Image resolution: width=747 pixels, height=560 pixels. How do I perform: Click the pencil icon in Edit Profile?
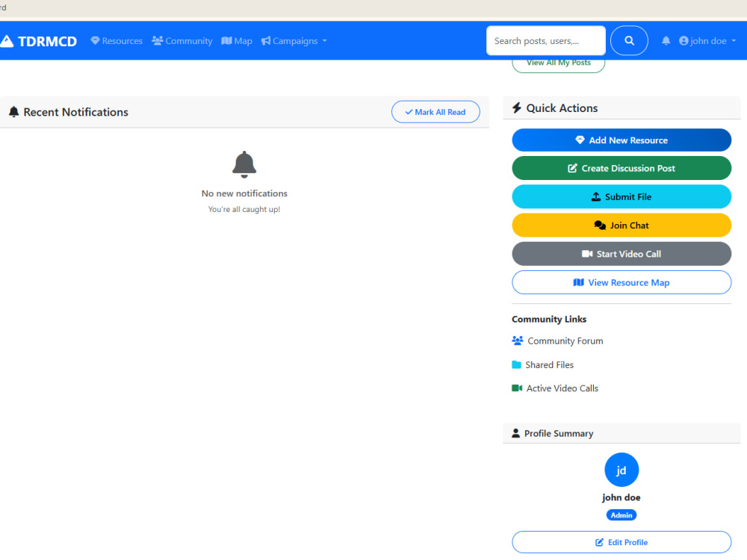pos(599,542)
